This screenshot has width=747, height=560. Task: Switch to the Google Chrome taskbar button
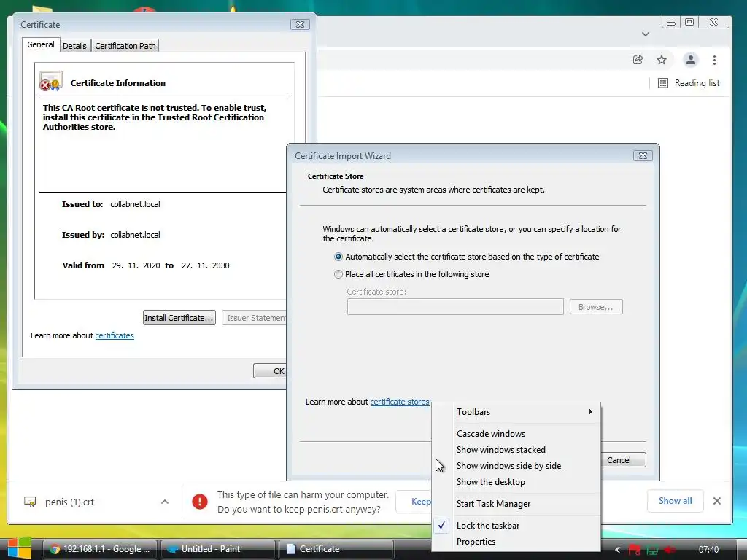(99, 549)
